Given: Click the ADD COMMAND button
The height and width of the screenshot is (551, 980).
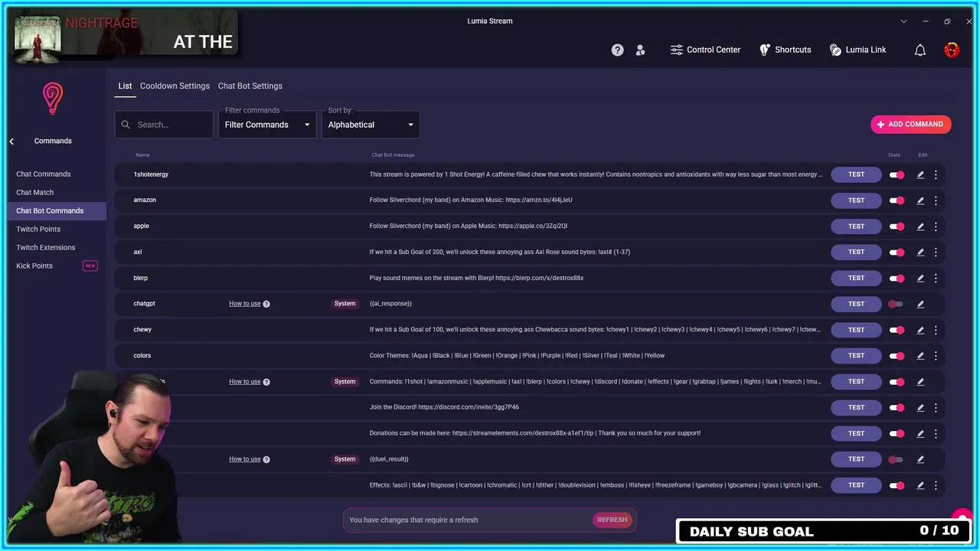Looking at the screenshot, I should tap(910, 124).
